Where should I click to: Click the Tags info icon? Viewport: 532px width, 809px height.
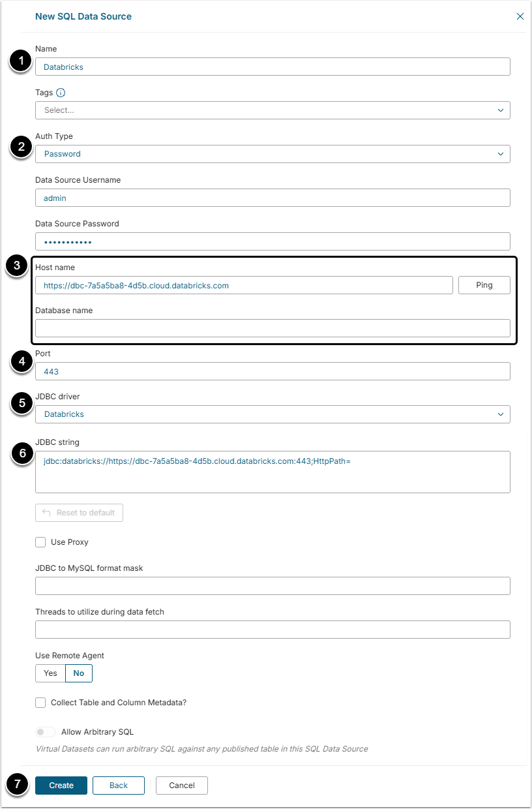click(61, 93)
